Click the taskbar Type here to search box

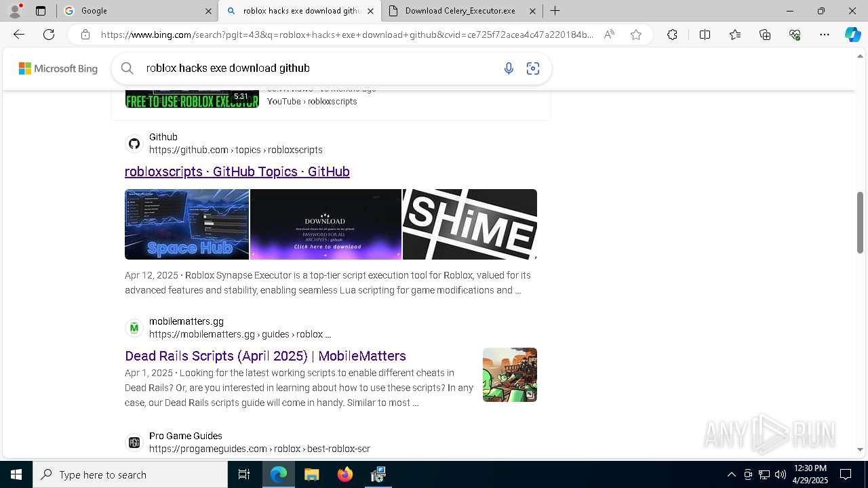tap(130, 474)
